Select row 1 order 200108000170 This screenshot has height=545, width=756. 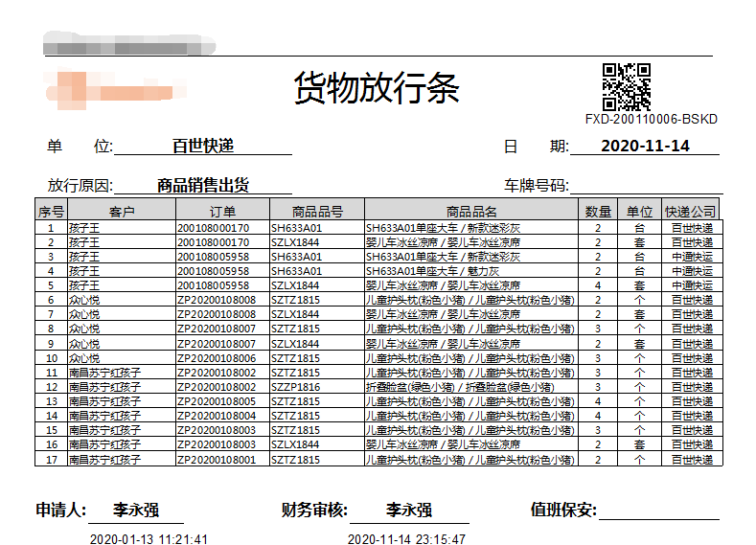[x=213, y=228]
